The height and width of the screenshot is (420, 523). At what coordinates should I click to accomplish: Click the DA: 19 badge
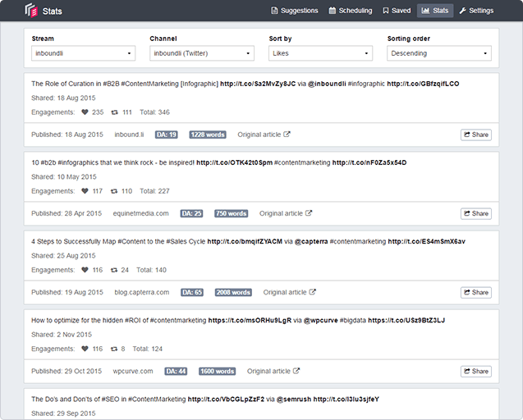[167, 135]
